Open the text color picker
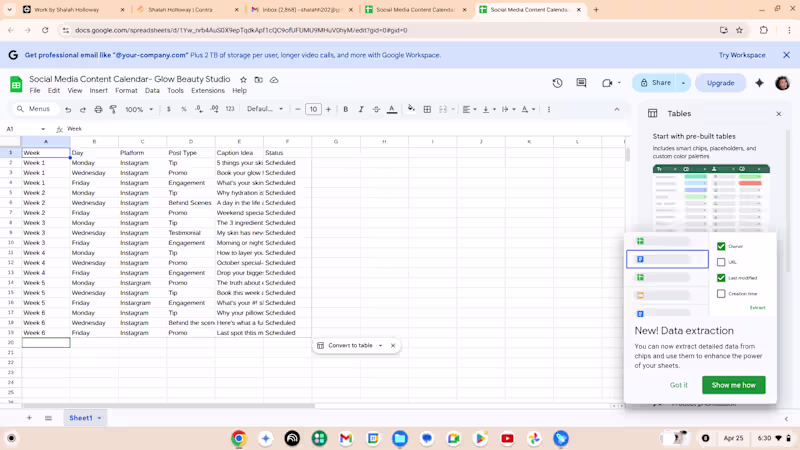 click(x=392, y=109)
